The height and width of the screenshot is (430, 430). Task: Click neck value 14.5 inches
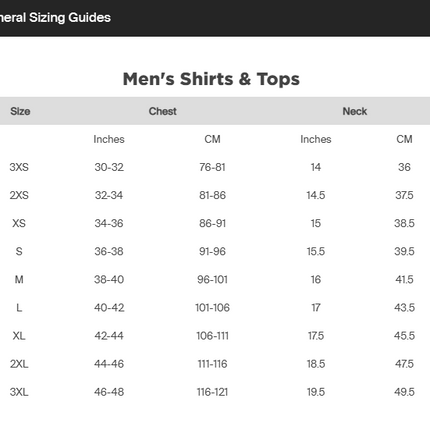coord(316,195)
